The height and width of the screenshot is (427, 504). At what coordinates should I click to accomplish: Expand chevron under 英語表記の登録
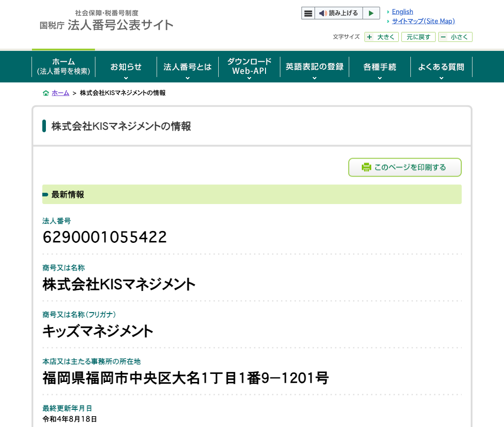coord(315,78)
